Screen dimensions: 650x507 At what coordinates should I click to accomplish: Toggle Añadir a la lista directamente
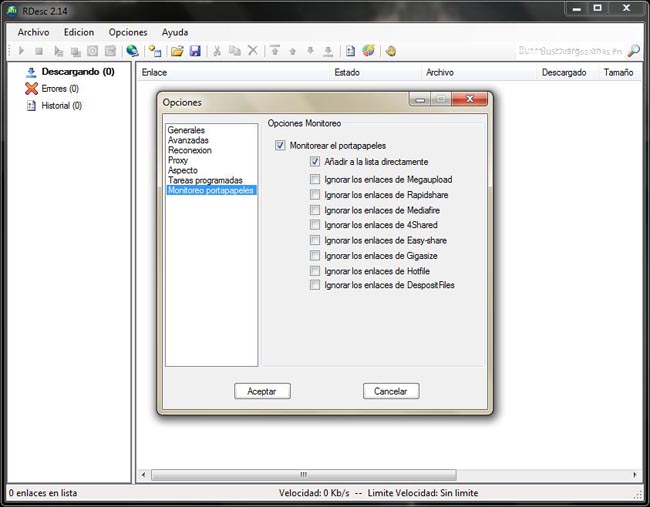315,162
